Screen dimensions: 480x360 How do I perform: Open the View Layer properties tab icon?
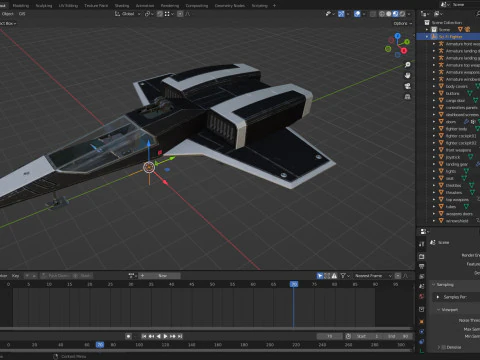[422, 276]
